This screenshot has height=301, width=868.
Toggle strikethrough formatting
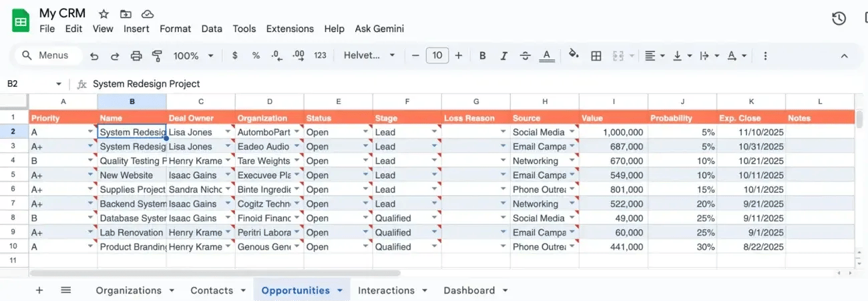(525, 56)
